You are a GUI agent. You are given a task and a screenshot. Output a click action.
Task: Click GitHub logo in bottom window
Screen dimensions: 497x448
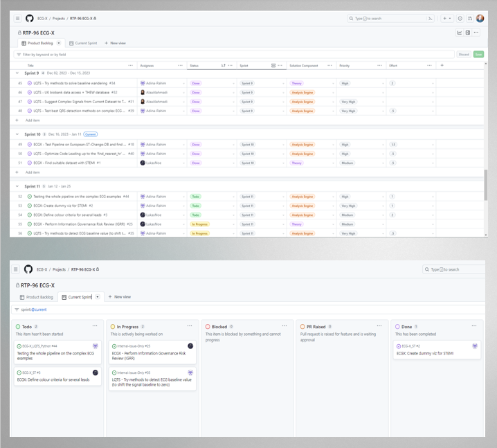point(28,269)
